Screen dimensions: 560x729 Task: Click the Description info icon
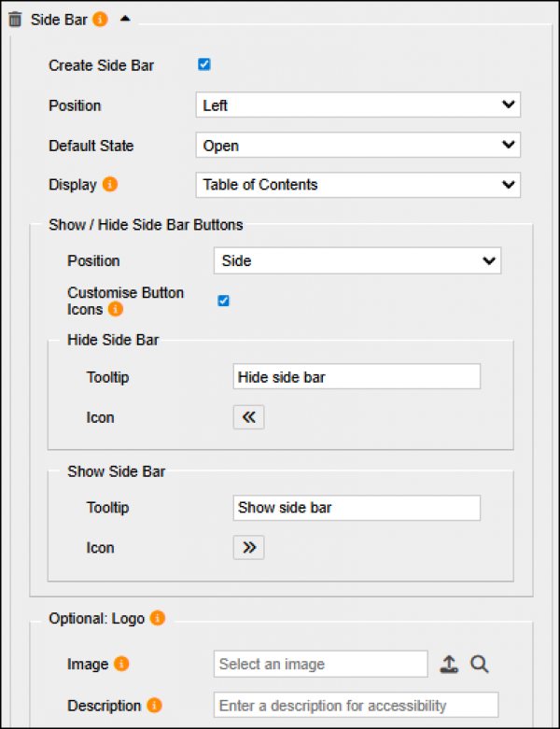tap(154, 706)
